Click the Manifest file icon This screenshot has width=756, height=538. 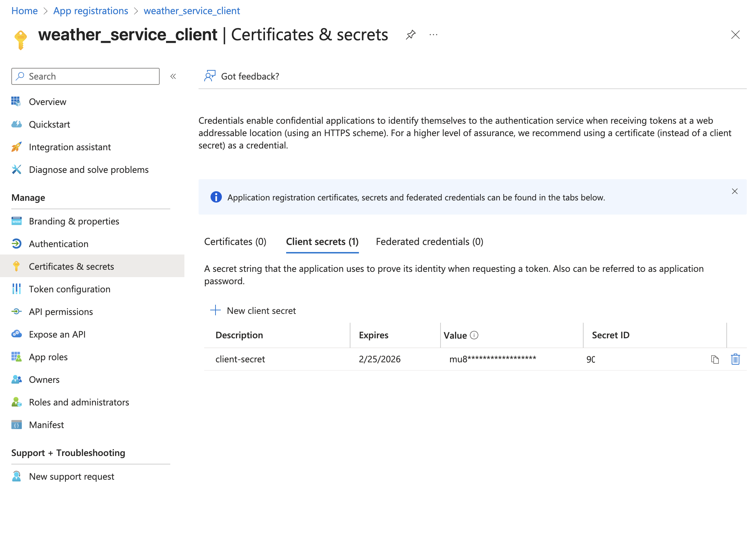click(x=16, y=425)
